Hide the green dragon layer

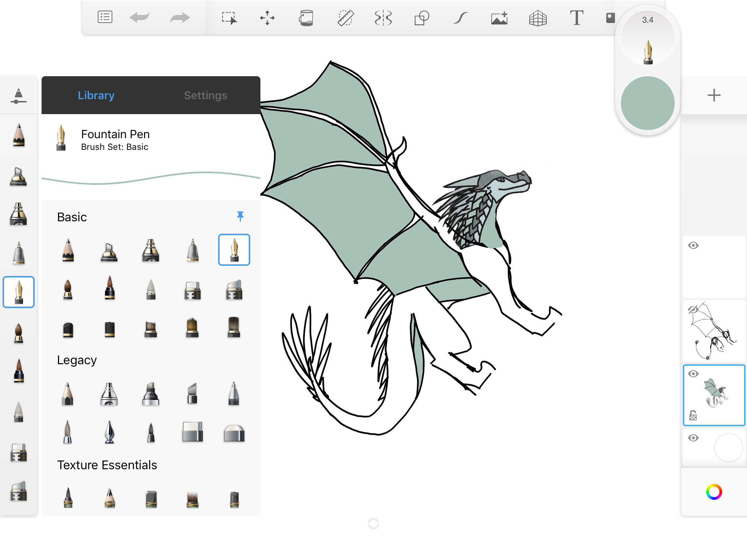click(693, 374)
